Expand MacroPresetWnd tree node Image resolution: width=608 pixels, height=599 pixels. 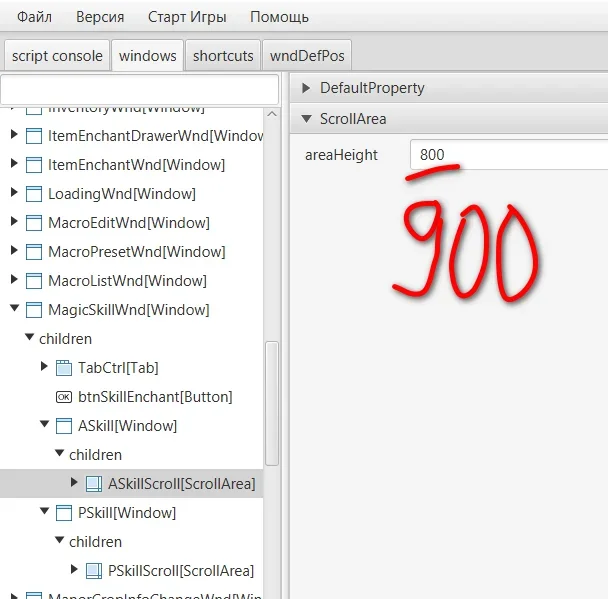coord(14,250)
